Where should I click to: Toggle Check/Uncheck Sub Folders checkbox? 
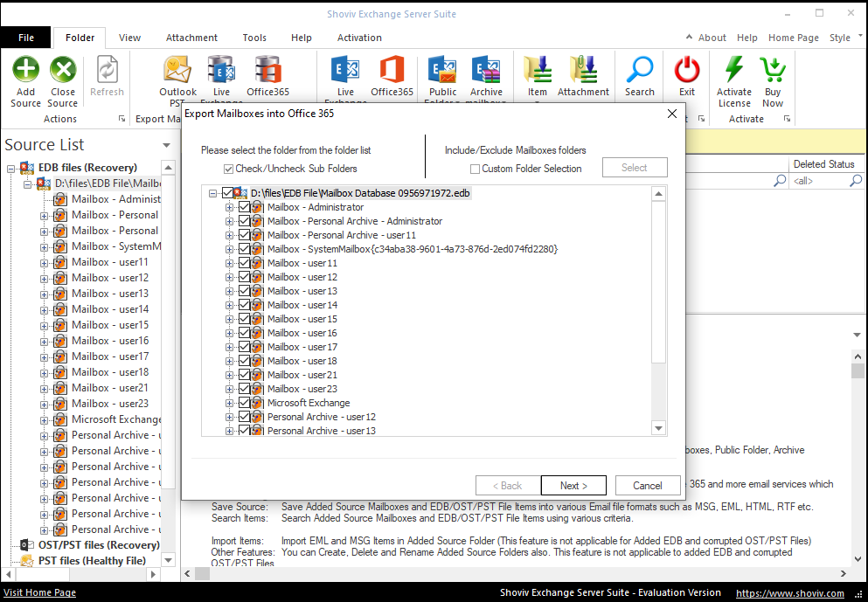tap(228, 169)
